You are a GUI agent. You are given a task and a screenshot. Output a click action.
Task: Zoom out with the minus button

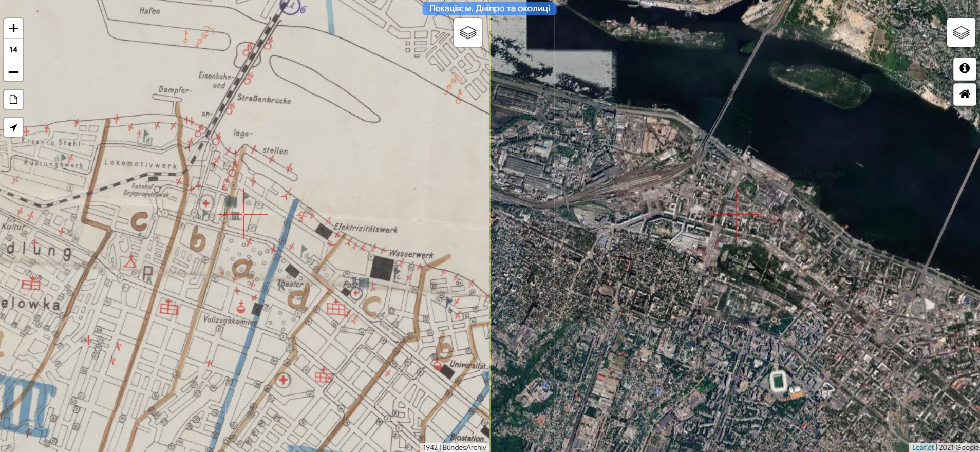coord(13,71)
